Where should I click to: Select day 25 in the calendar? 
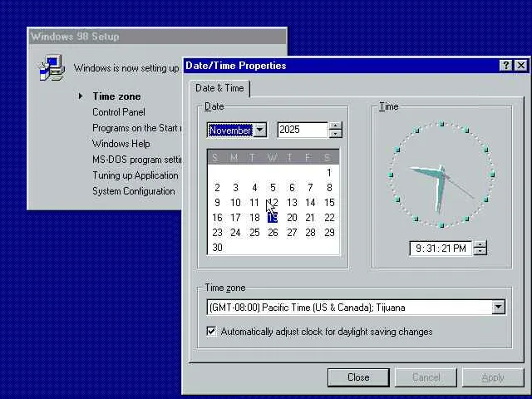254,233
